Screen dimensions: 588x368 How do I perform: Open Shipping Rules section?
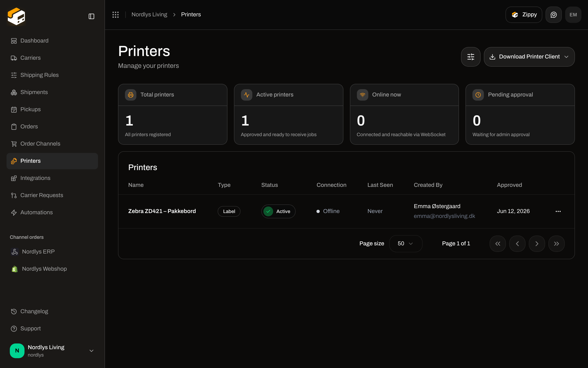(x=52, y=75)
